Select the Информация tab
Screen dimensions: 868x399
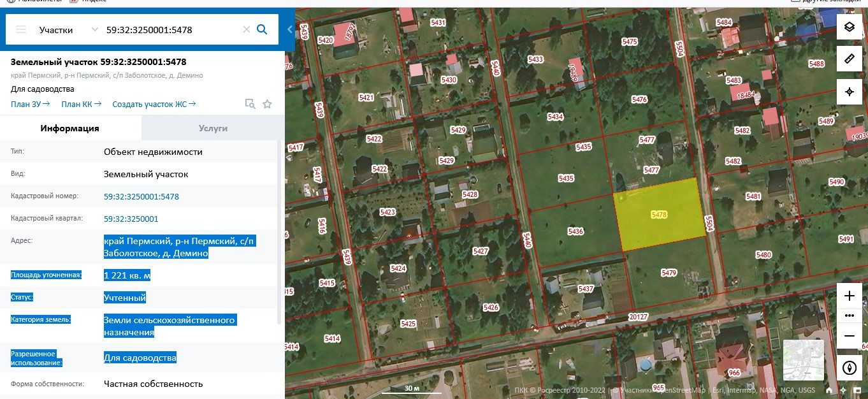(70, 128)
